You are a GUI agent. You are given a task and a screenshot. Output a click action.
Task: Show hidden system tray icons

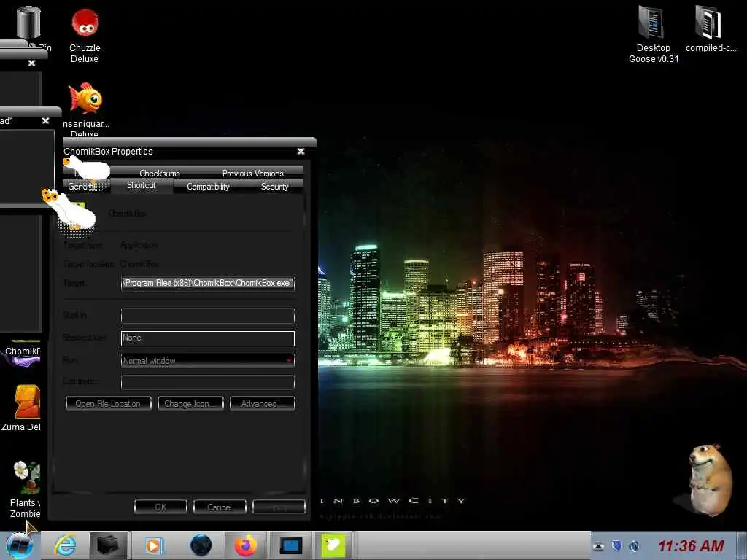click(598, 546)
